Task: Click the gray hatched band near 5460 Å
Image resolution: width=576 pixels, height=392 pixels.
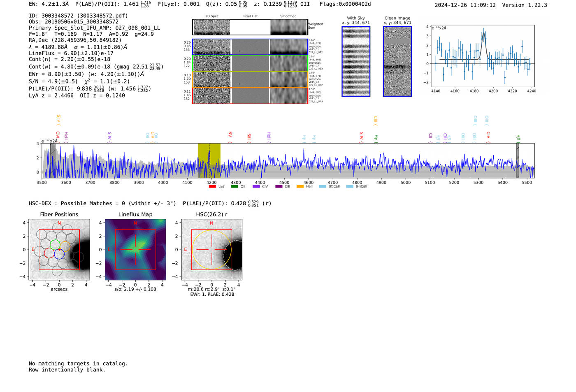Action: (518, 160)
